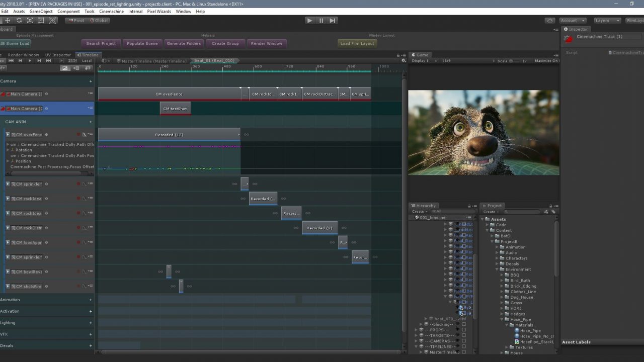
Task: Click the Search Project button
Action: coord(101,43)
